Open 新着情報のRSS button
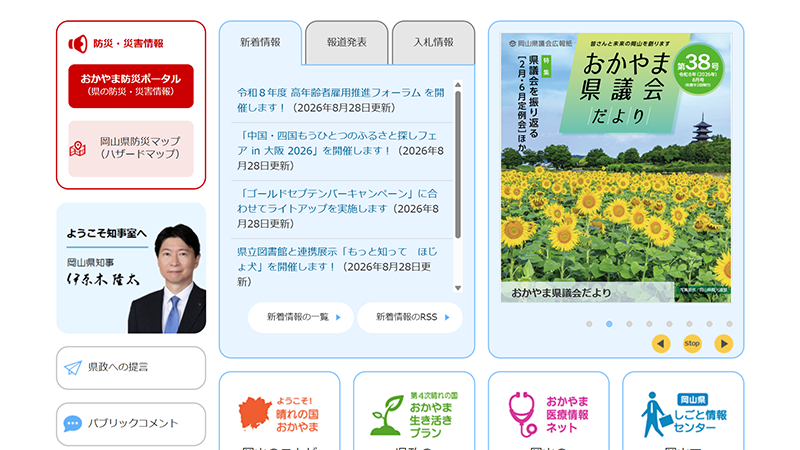The image size is (800, 450). [410, 317]
